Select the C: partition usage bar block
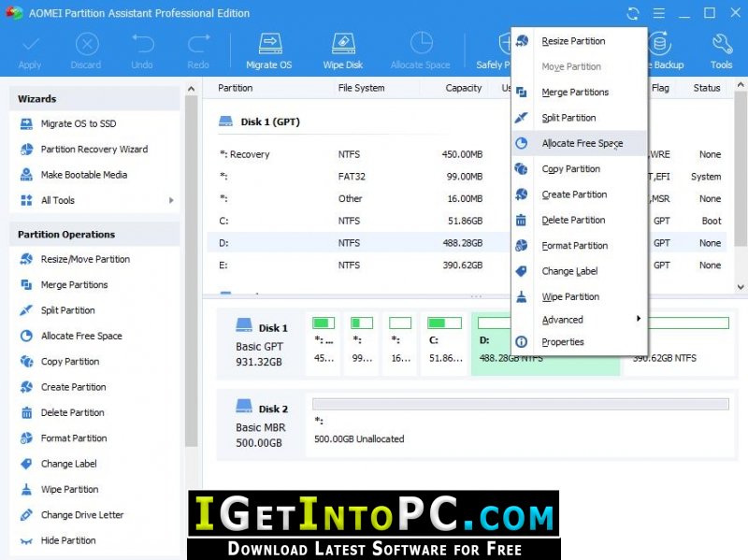 tap(445, 343)
